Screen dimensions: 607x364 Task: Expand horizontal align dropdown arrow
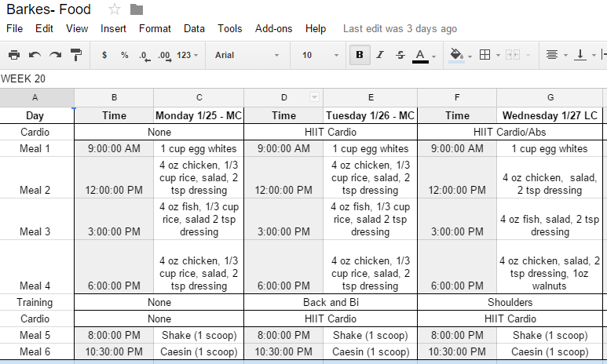[x=565, y=56]
